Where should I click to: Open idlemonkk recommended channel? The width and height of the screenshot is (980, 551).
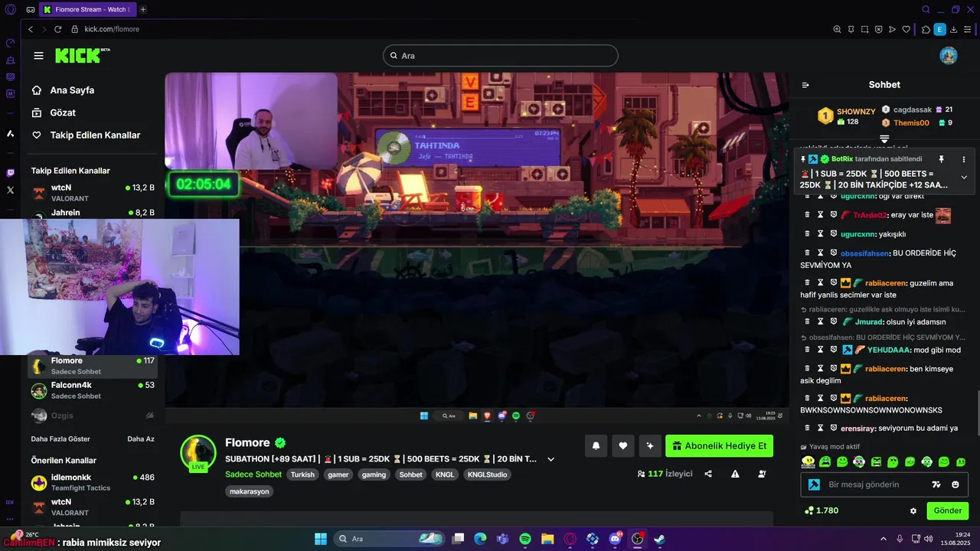(93, 482)
